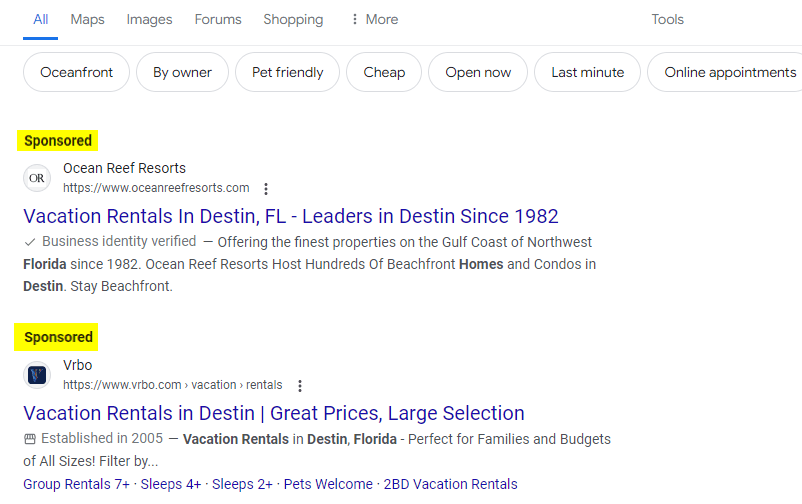The image size is (802, 504).
Task: Open Vrbo Great Prices, Large Selection headline
Action: pyautogui.click(x=274, y=413)
